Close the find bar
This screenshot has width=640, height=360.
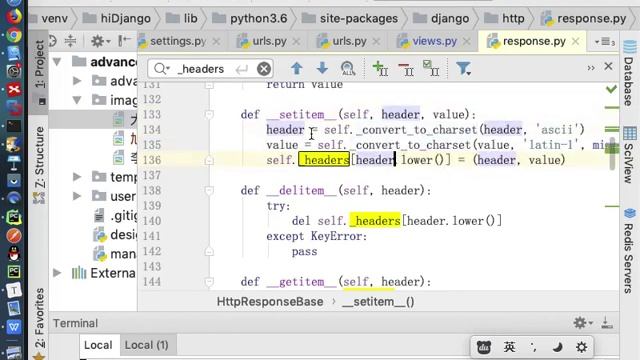[608, 66]
